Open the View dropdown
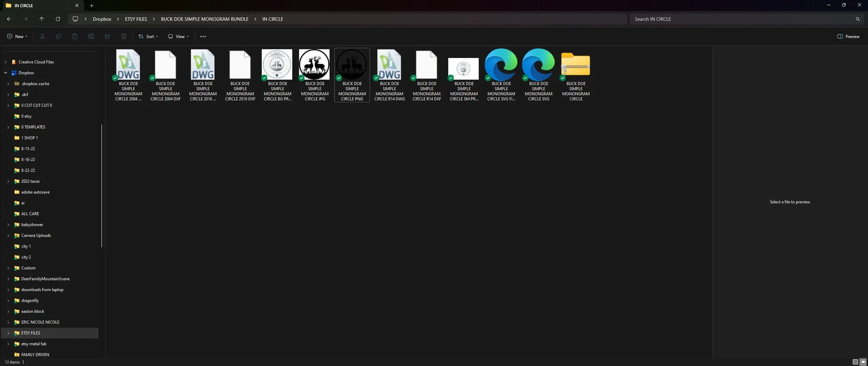 point(179,36)
